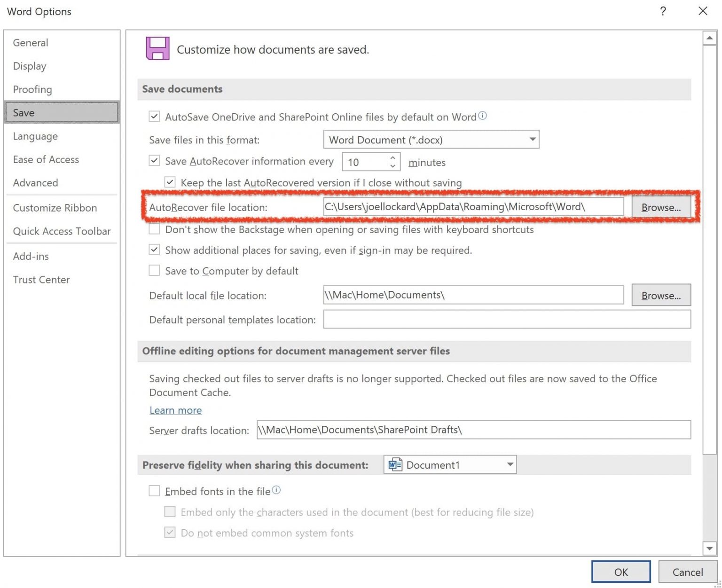Open the Learn more link
The image size is (722, 588).
(x=175, y=410)
